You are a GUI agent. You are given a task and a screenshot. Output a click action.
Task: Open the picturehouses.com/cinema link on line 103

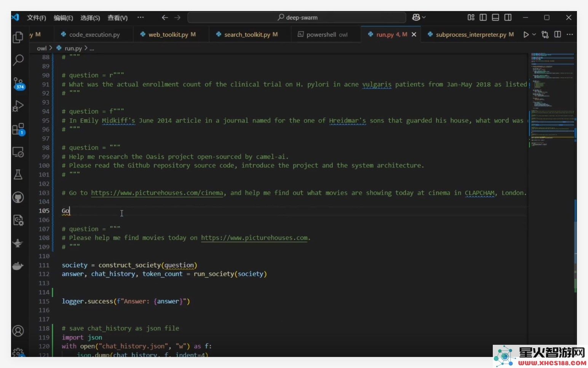(x=157, y=193)
